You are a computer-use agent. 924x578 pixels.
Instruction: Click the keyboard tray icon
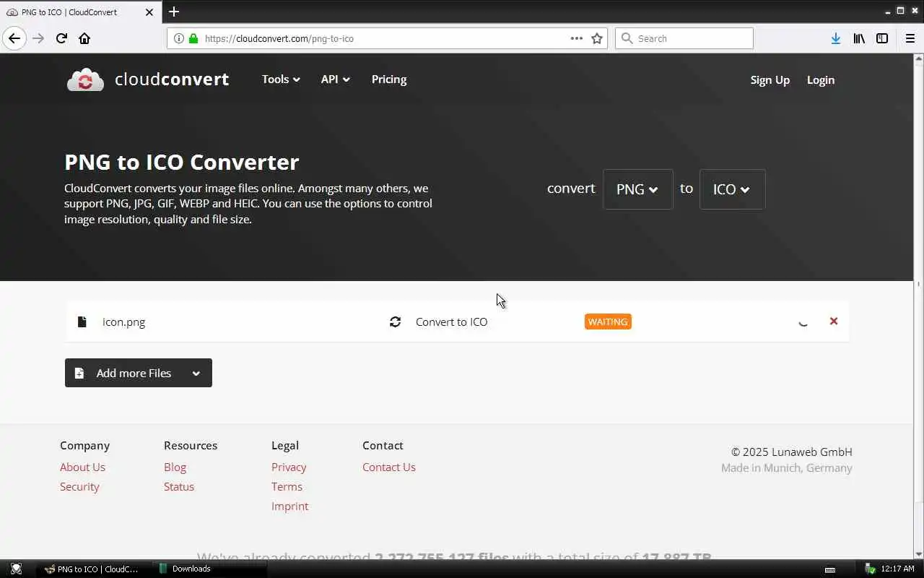(830, 569)
